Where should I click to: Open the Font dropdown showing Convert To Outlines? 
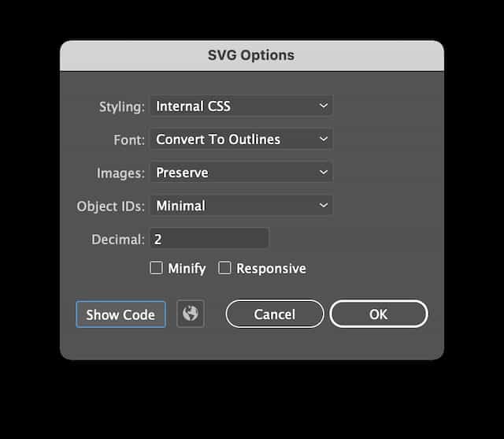[x=242, y=139]
